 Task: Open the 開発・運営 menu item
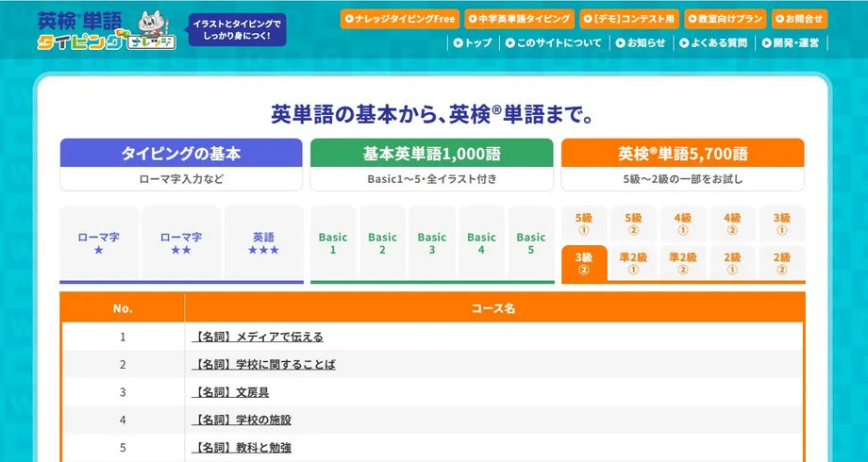click(790, 42)
